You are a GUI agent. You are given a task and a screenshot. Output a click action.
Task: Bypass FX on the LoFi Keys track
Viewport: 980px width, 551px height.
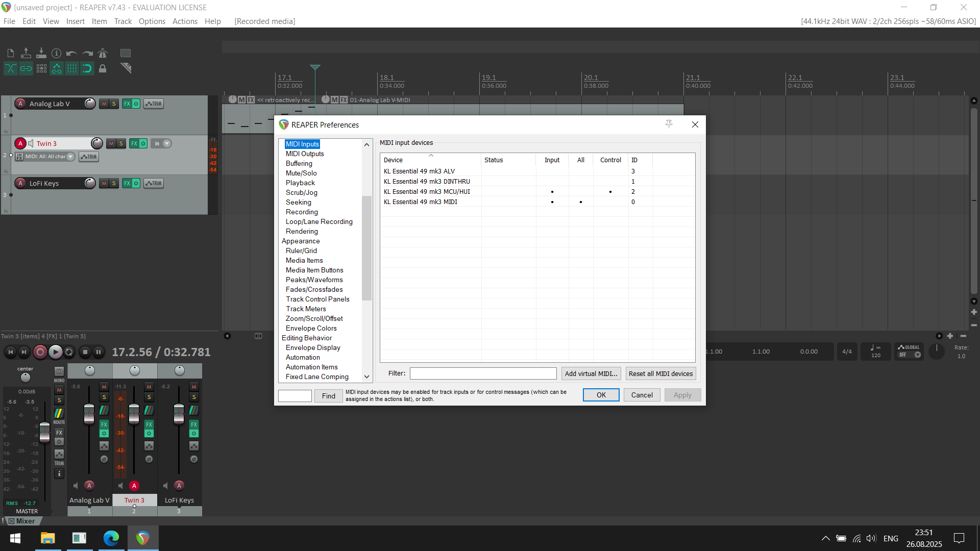pyautogui.click(x=136, y=183)
